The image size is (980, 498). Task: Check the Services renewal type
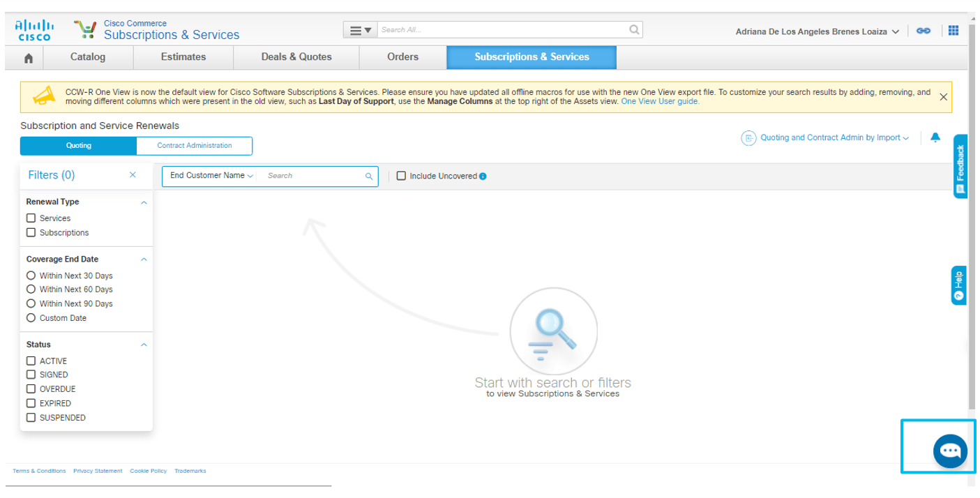(31, 218)
